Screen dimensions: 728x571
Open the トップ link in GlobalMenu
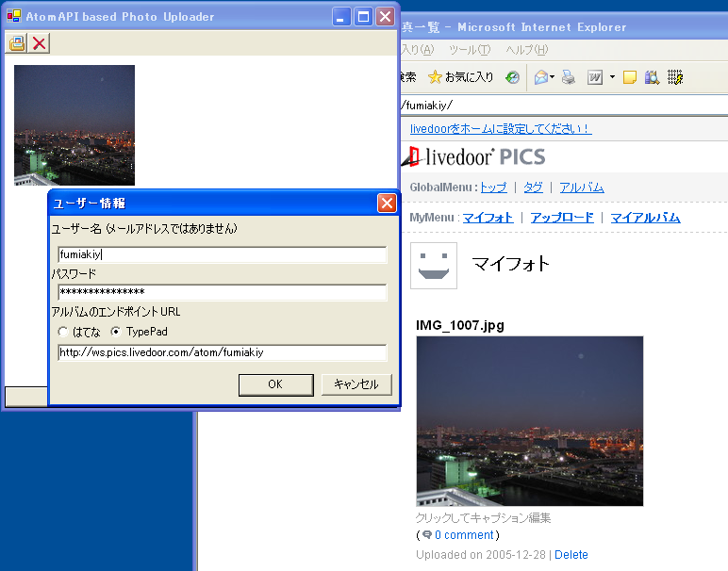point(493,188)
